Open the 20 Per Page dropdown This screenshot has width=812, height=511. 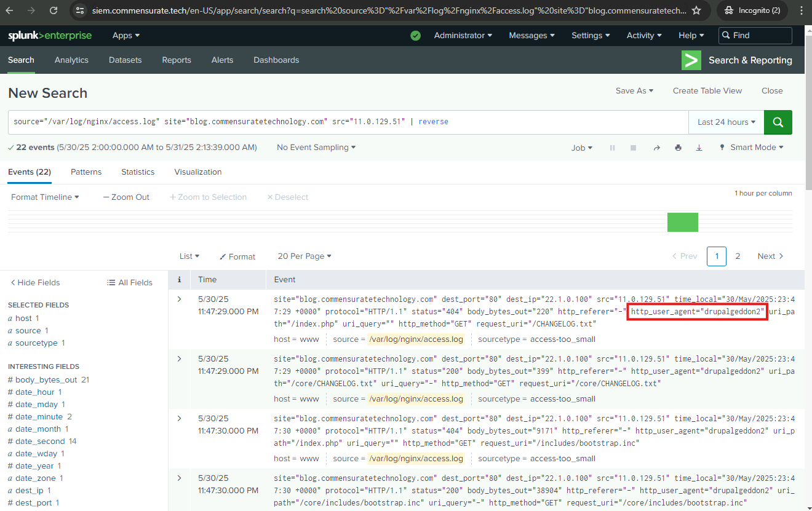[x=304, y=256]
